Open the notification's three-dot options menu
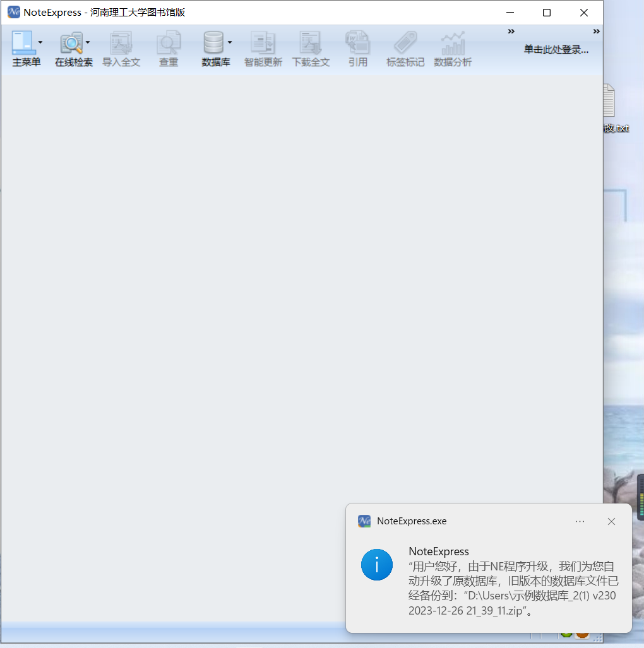Image resolution: width=644 pixels, height=648 pixels. 580,521
